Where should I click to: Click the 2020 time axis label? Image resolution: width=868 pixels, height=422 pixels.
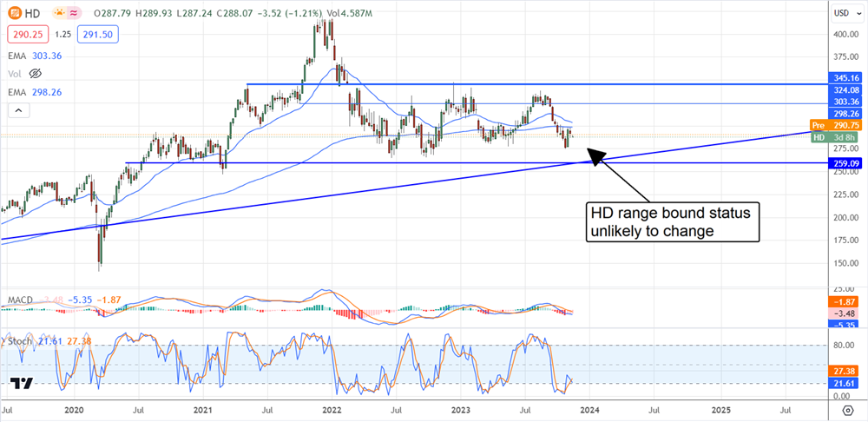click(x=74, y=411)
